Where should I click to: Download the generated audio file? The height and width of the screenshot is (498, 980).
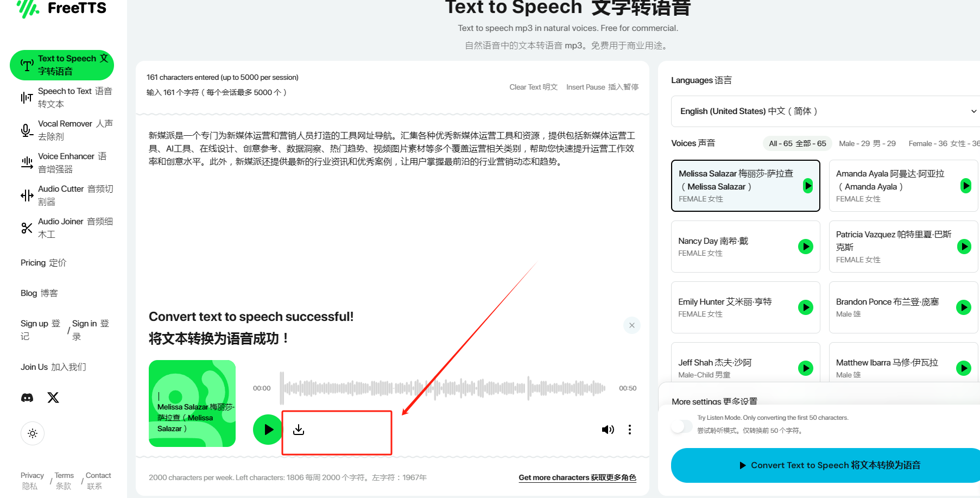(299, 430)
